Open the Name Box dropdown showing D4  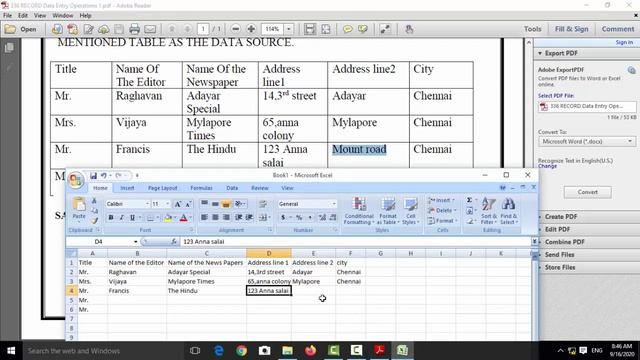[136, 242]
